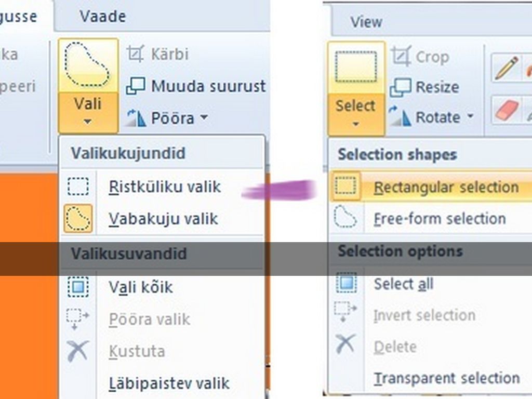Click the rectangular selection icon above Select

point(356,68)
